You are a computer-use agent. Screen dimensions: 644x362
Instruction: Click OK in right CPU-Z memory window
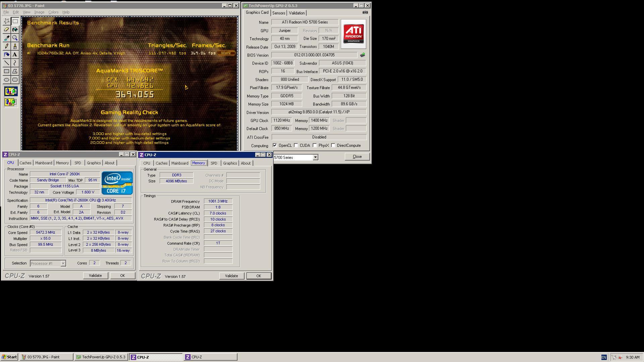[259, 276]
